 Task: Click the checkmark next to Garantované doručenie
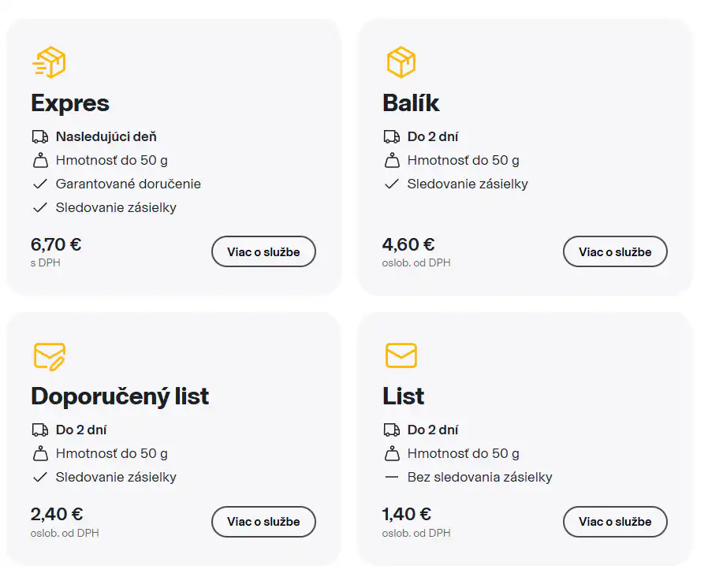click(x=40, y=184)
